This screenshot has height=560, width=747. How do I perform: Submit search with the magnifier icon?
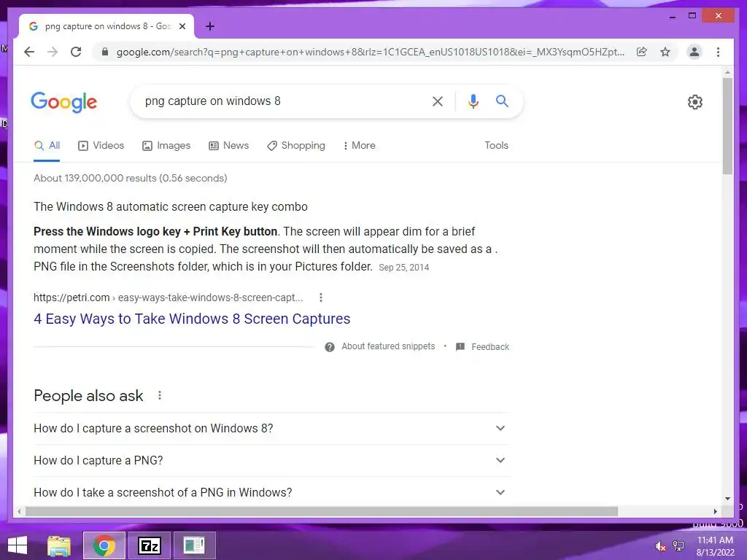(502, 101)
